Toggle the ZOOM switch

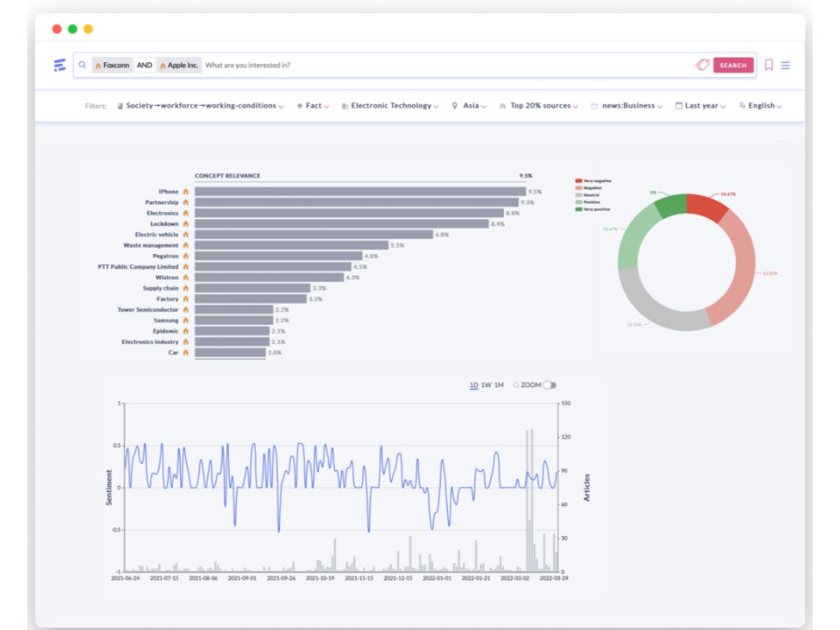coord(549,385)
